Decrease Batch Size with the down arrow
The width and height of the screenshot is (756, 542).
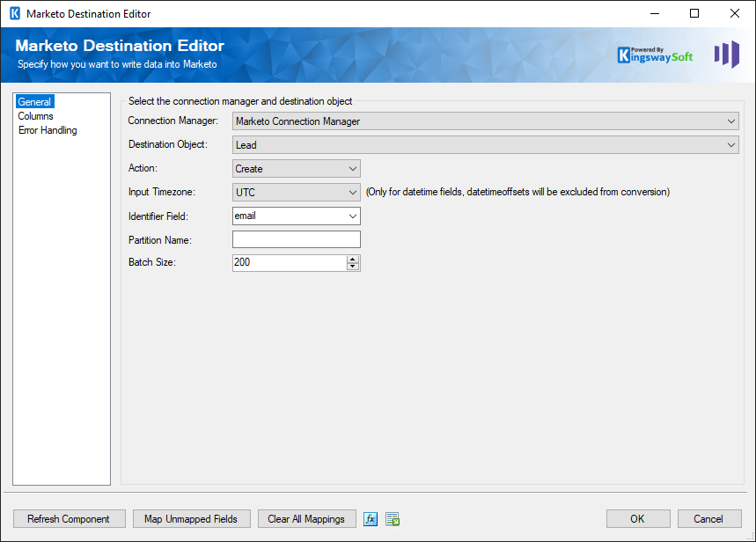click(x=353, y=267)
